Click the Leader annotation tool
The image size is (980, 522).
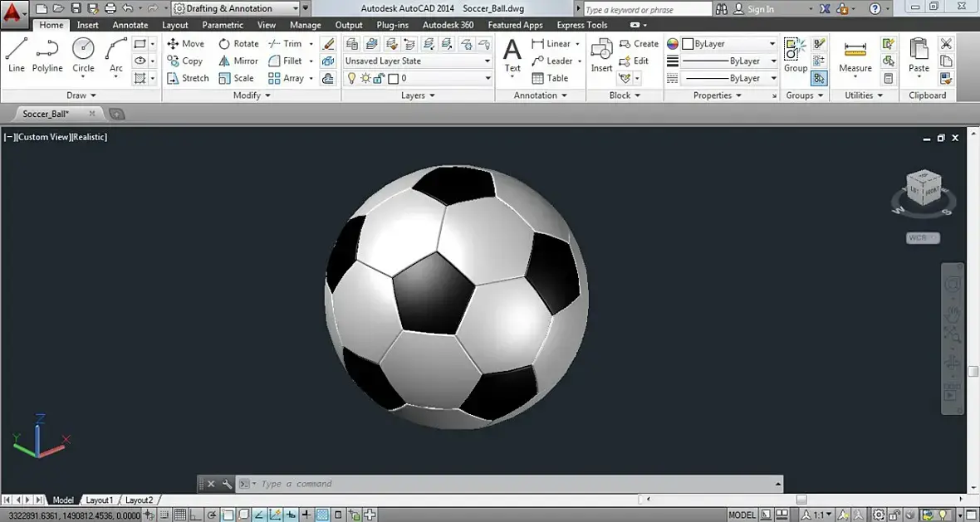tap(552, 61)
